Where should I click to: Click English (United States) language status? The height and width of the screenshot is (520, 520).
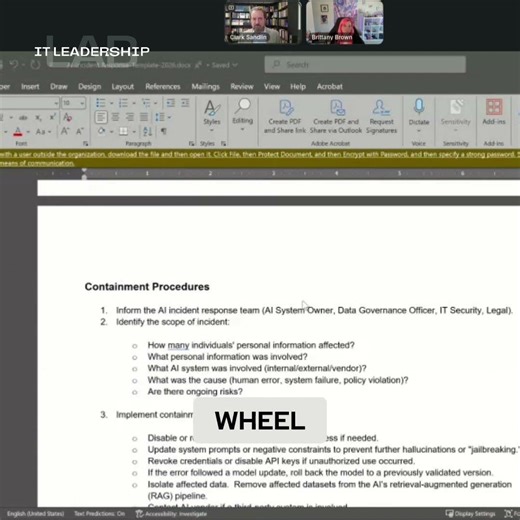pos(35,514)
